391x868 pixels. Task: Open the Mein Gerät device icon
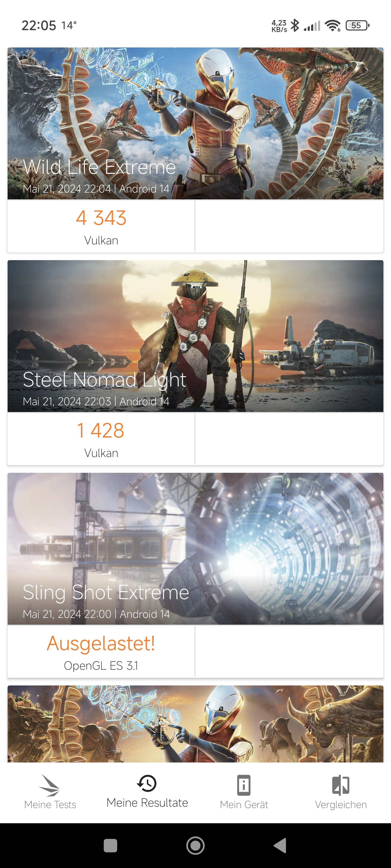coord(244,785)
